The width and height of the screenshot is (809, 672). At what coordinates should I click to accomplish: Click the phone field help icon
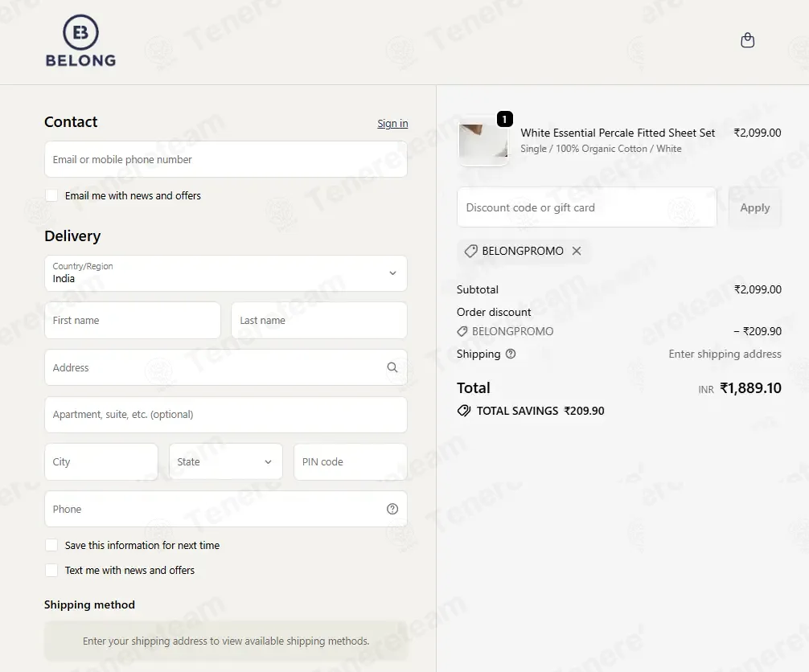(392, 509)
